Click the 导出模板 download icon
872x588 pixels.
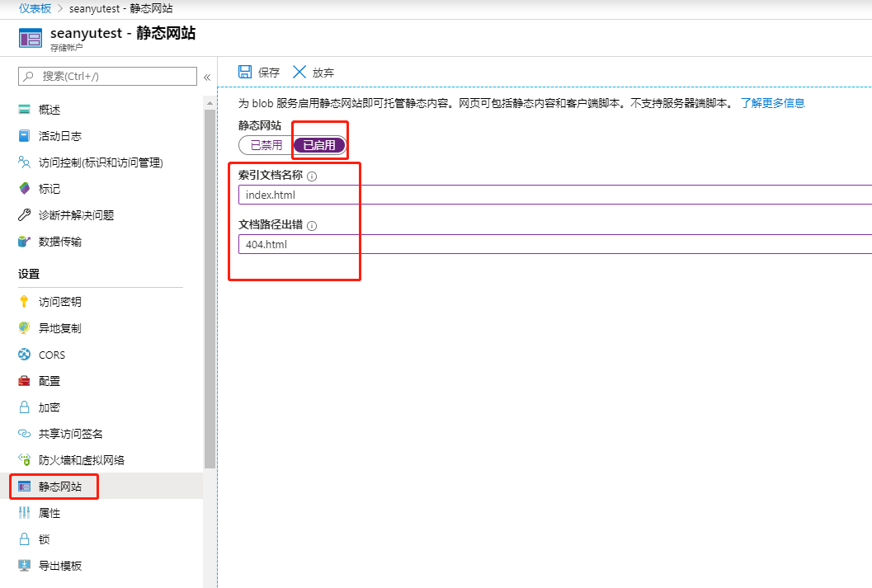[x=24, y=565]
